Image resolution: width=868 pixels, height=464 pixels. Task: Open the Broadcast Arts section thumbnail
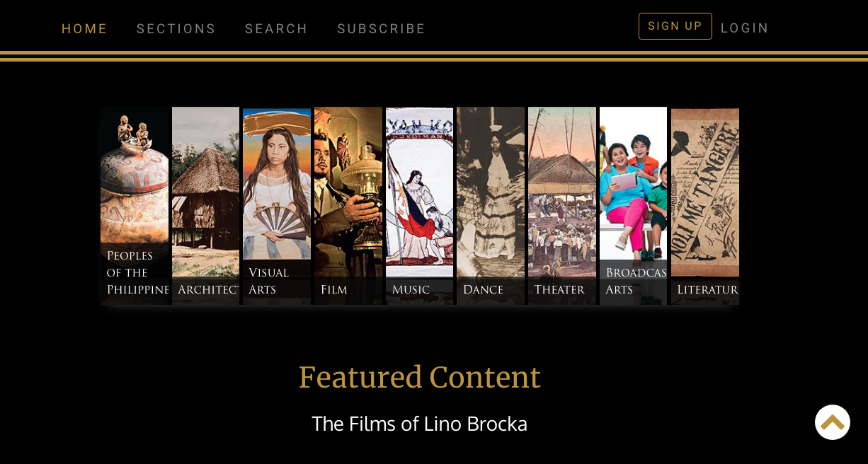pyautogui.click(x=633, y=206)
